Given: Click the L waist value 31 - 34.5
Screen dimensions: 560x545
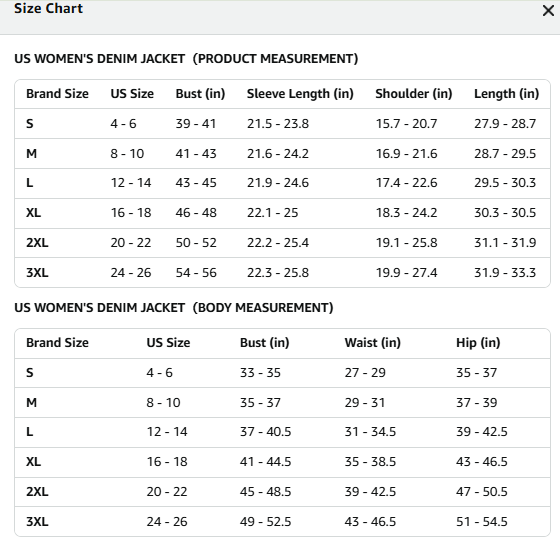Looking at the screenshot, I should click(370, 432).
